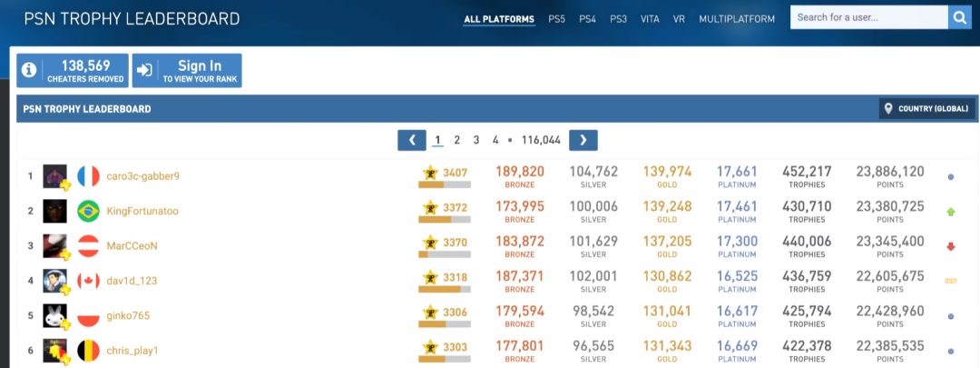980x368 pixels.
Task: Switch to the PS5 platform tab
Action: (x=556, y=18)
